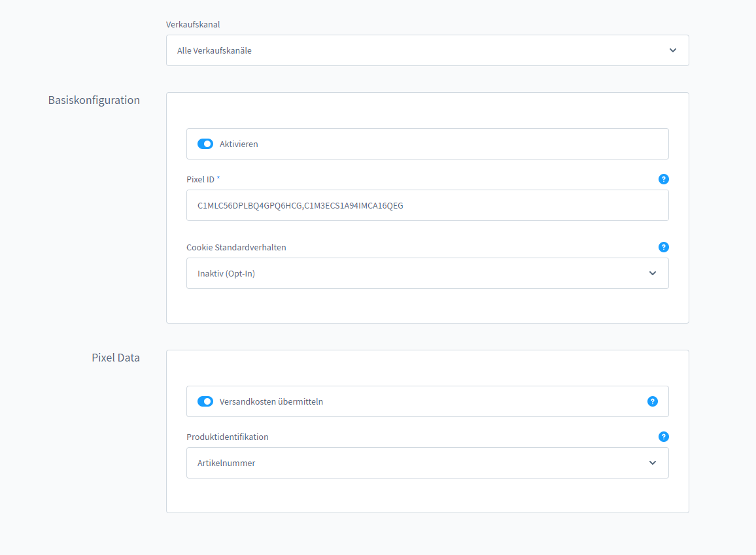This screenshot has height=555, width=756.
Task: Click chevron arrow in Inaktiv (Opt-In) field
Action: coord(652,273)
